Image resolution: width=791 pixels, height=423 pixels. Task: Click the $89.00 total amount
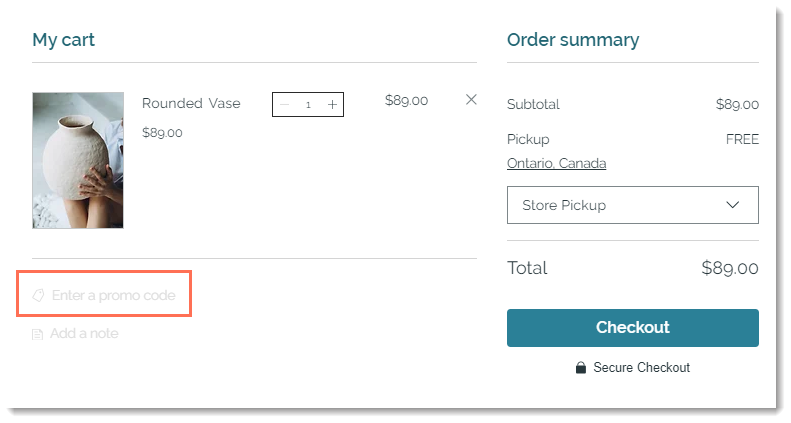(730, 268)
